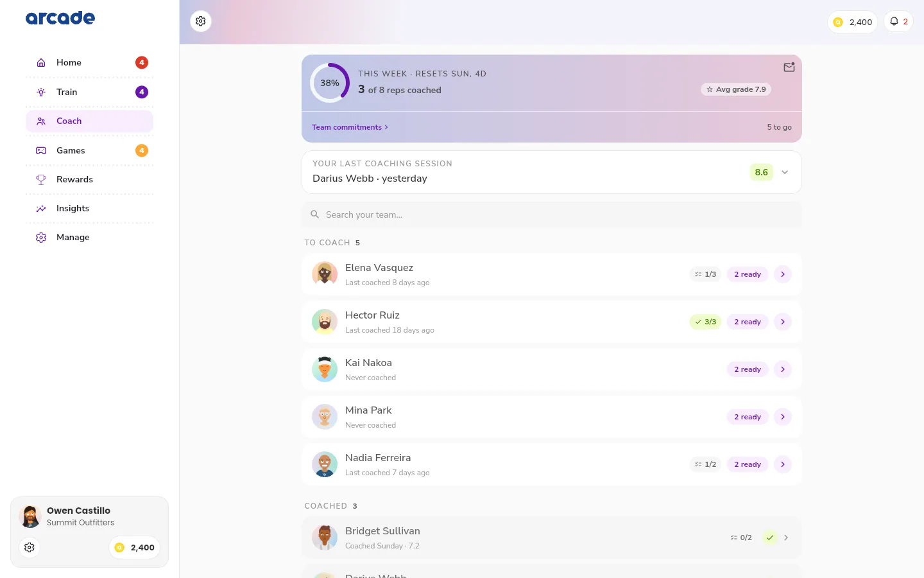924x578 pixels.
Task: Select the Hector Ruiz name text
Action: tap(372, 315)
